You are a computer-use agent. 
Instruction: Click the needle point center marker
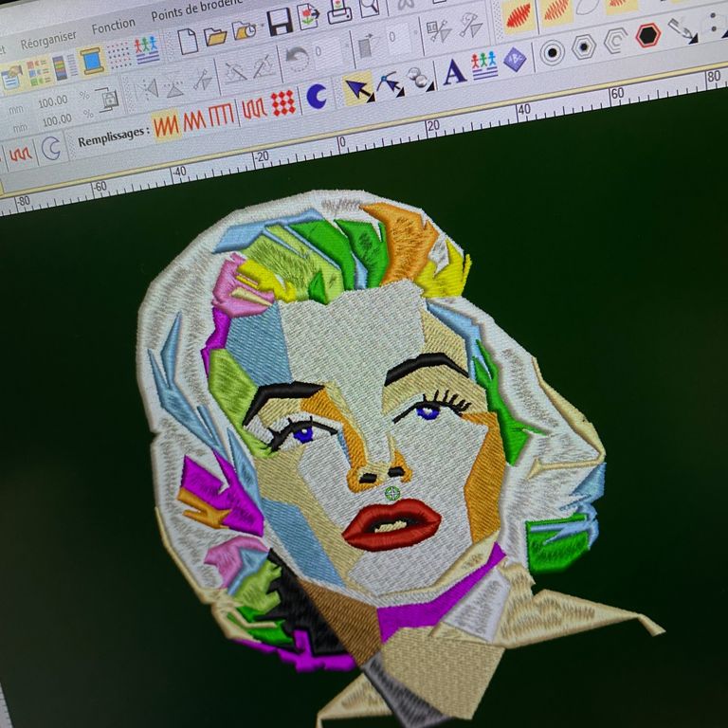point(392,493)
